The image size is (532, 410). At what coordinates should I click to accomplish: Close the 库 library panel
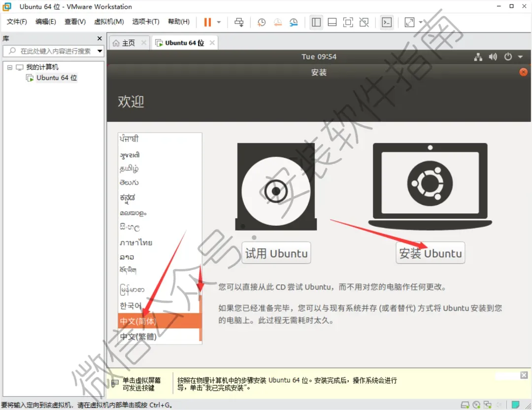tap(100, 38)
